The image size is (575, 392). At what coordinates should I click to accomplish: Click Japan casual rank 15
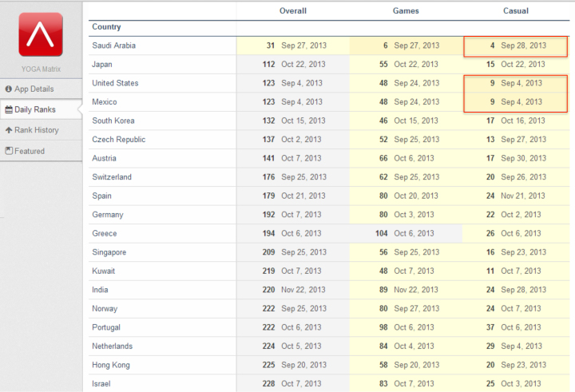490,64
